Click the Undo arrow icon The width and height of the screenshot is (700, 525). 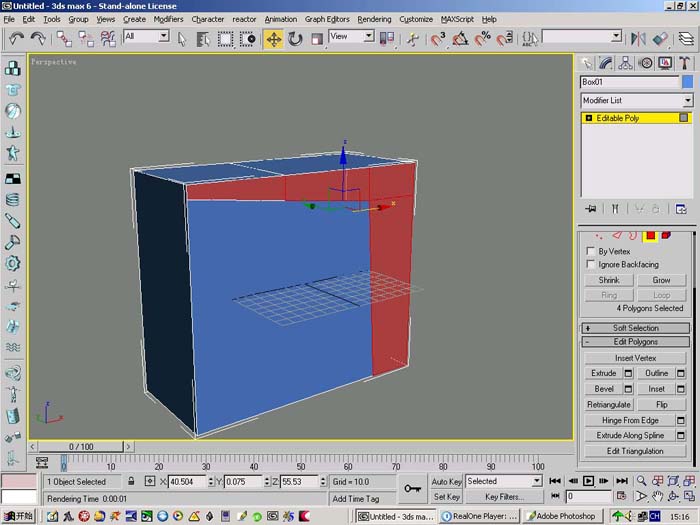point(17,39)
